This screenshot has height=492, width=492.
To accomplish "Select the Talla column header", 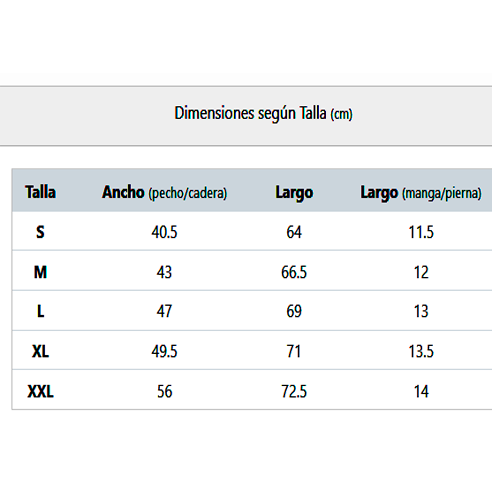I will click(40, 192).
